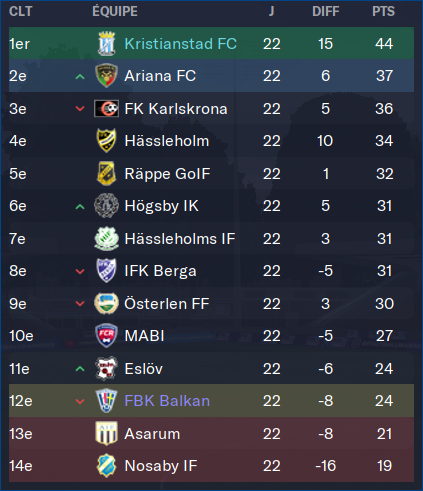Click the IFK Berga shield icon
The image size is (423, 491).
tap(106, 271)
